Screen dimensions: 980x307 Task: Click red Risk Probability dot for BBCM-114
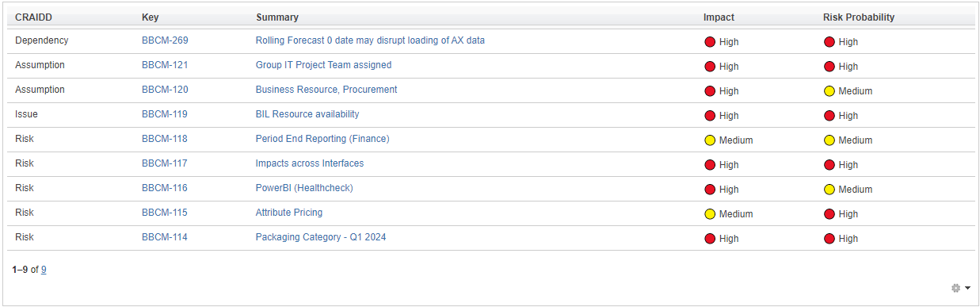point(829,239)
